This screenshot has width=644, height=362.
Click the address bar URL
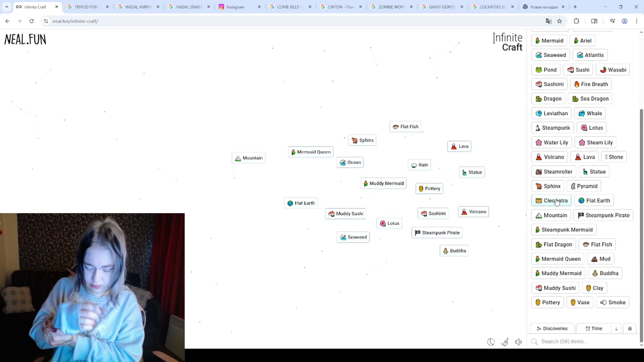pyautogui.click(x=75, y=21)
